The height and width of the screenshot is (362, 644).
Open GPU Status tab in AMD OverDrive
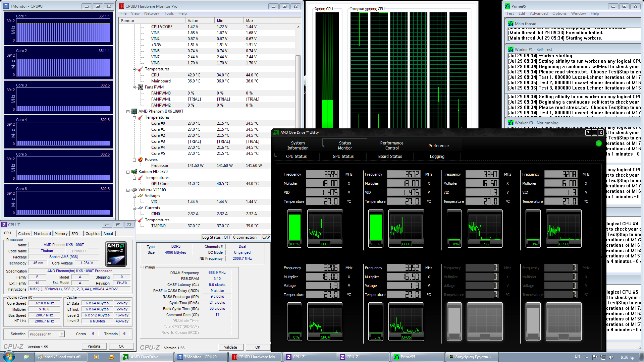tap(343, 157)
